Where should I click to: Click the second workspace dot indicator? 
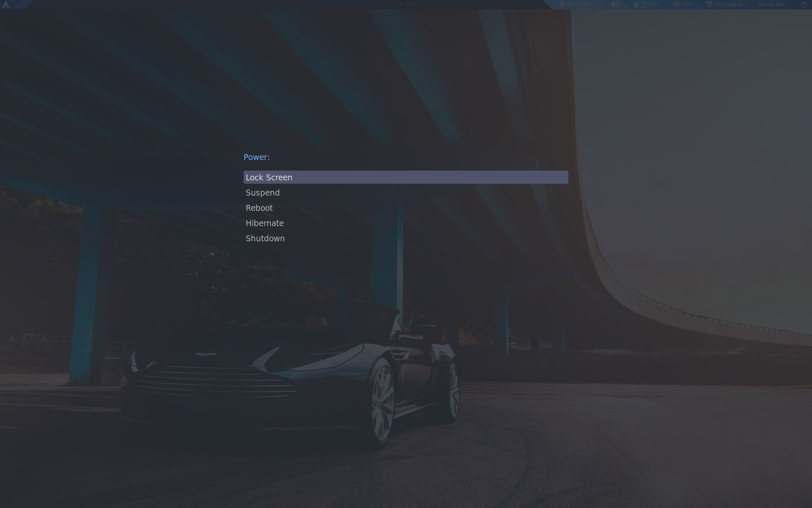coord(411,5)
